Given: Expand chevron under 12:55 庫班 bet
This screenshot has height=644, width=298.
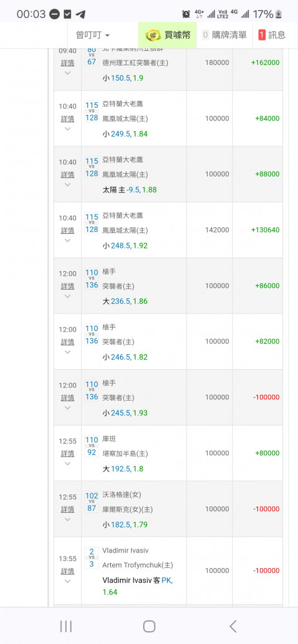Looking at the screenshot, I should pos(68,463).
